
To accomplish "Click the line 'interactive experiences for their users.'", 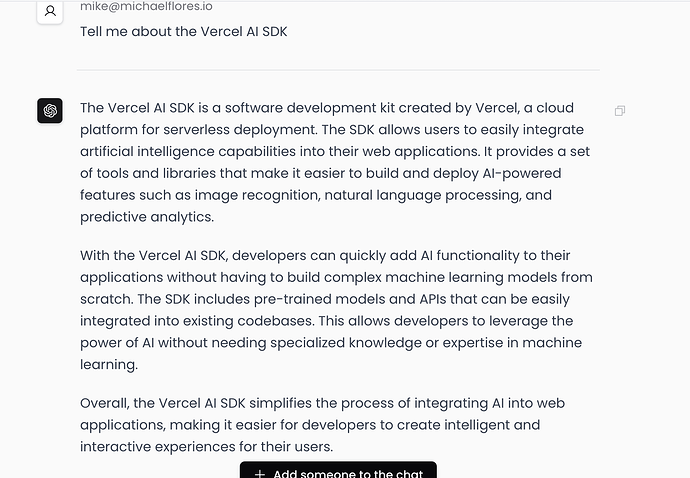I will pos(206,447).
